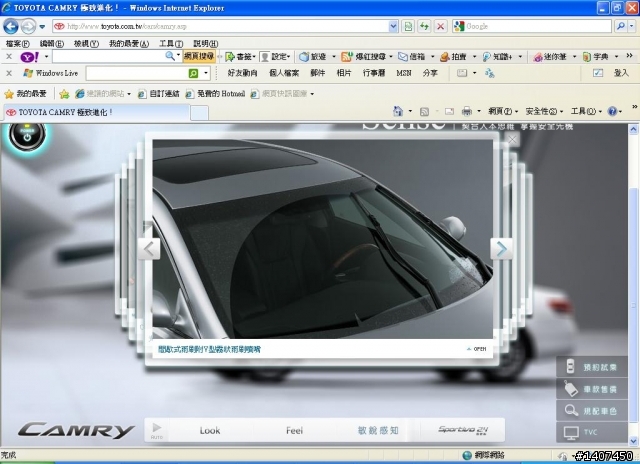640x464 pixels.
Task: Expand the Yahoo toolbar overflow chevron
Action: (629, 56)
